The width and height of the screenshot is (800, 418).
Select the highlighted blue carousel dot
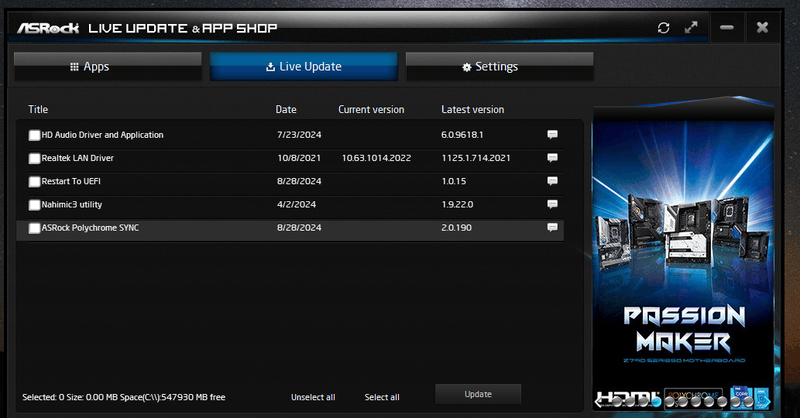point(656,402)
